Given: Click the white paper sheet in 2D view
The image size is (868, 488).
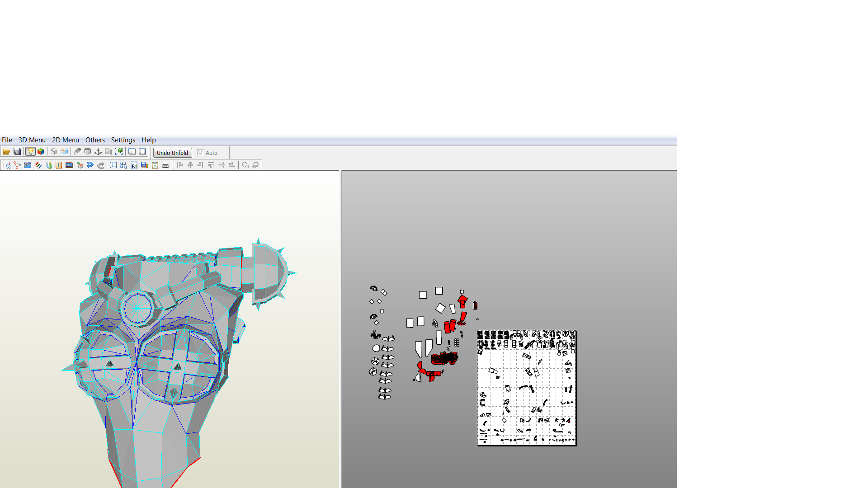Looking at the screenshot, I should point(527,388).
